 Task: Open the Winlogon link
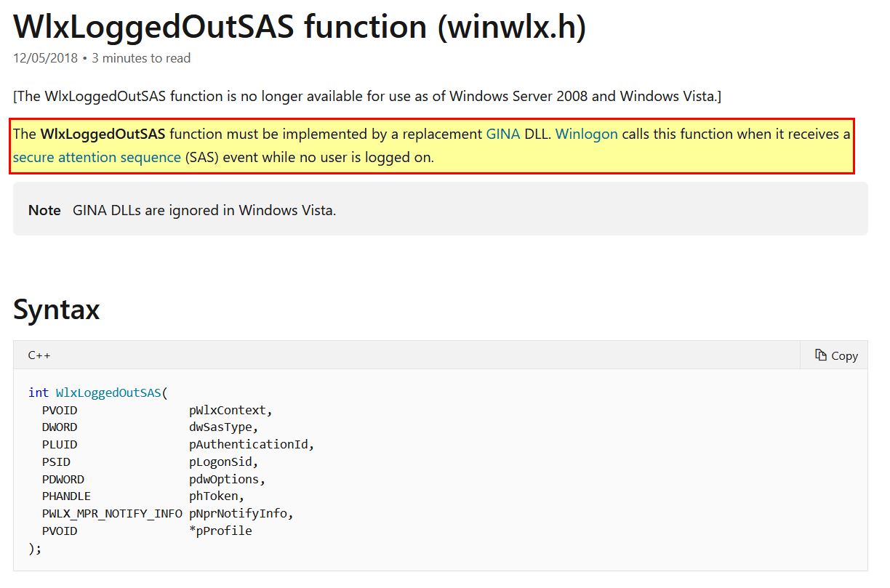click(587, 134)
